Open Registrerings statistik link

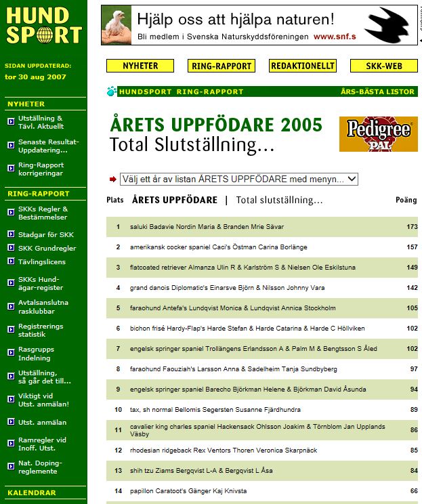coord(41,330)
